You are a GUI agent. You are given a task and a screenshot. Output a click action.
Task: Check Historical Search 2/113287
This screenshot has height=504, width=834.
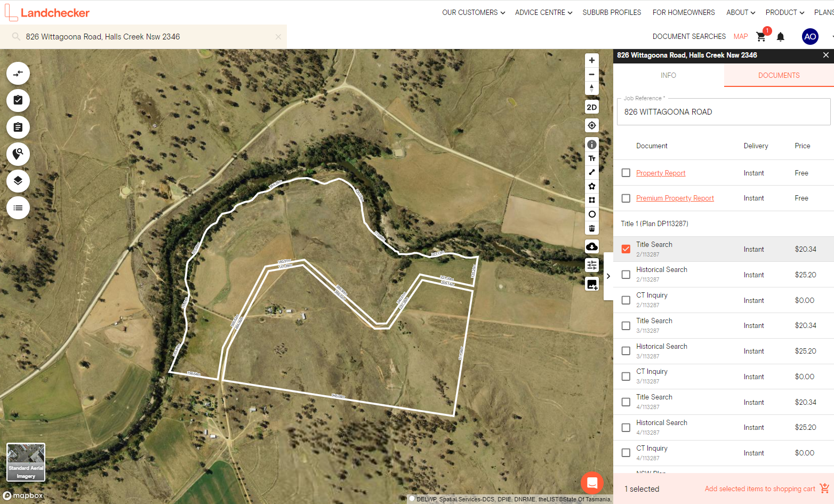click(x=626, y=275)
